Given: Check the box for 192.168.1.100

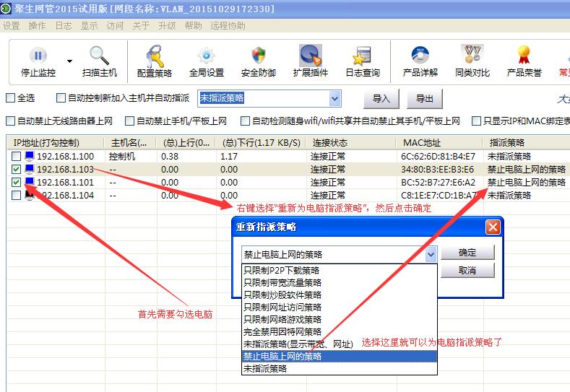Looking at the screenshot, I should click(16, 156).
